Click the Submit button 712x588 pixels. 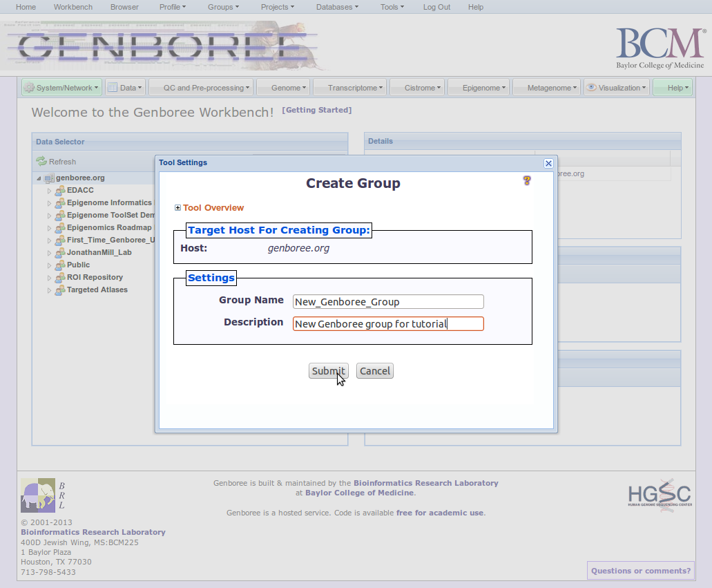328,371
